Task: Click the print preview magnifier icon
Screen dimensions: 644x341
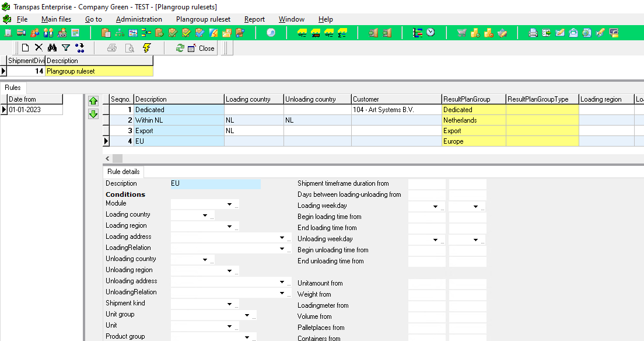Action: click(x=129, y=48)
